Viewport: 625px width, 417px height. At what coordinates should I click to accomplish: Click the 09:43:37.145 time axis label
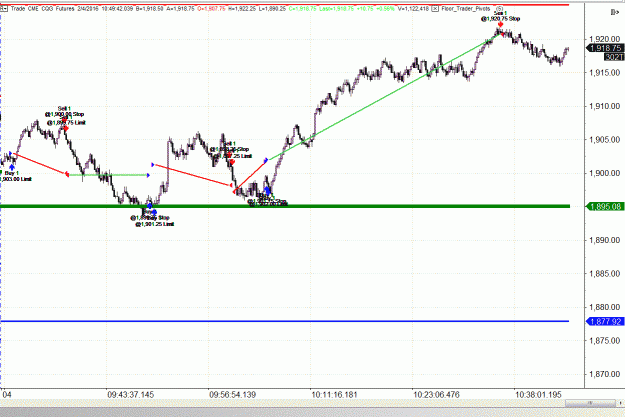coord(130,395)
